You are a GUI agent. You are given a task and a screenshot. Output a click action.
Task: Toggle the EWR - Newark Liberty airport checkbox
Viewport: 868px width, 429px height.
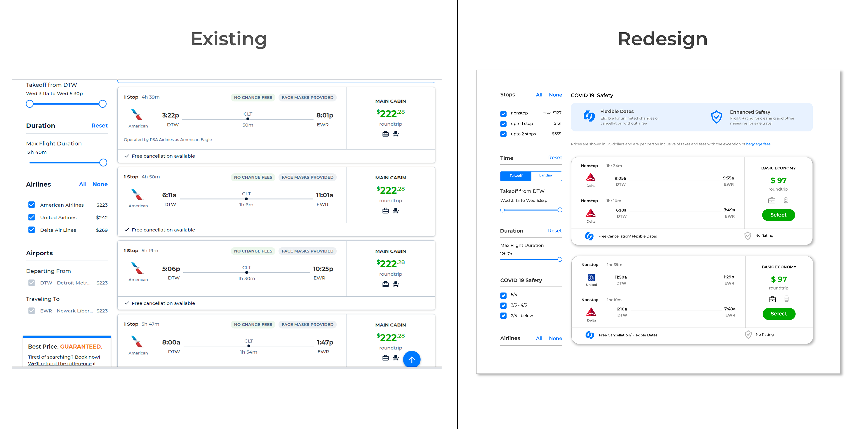coord(32,310)
